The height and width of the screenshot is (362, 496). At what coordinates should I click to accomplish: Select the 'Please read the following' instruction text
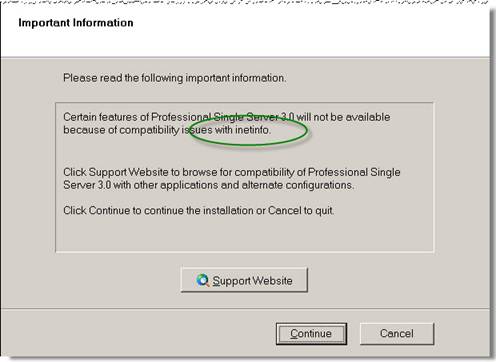pyautogui.click(x=174, y=78)
